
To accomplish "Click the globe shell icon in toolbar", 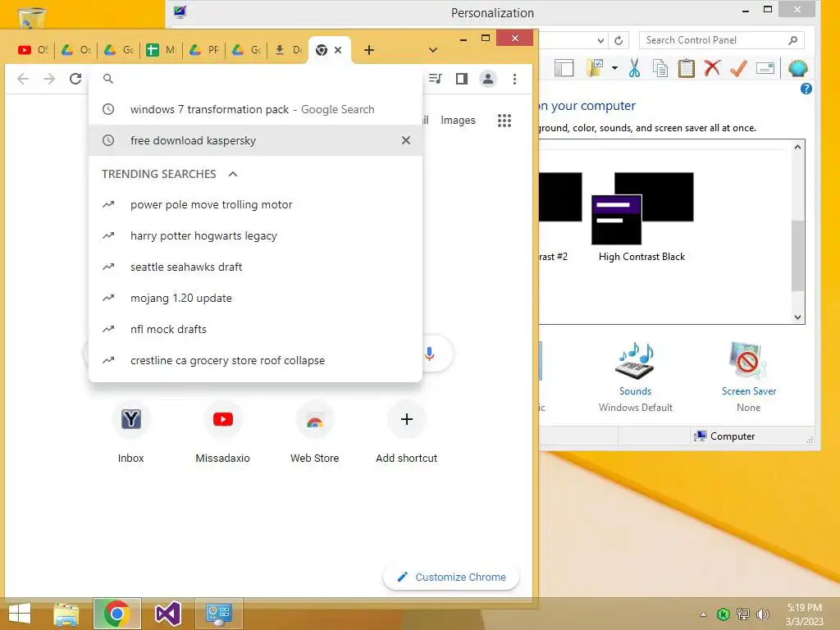I will tap(797, 68).
